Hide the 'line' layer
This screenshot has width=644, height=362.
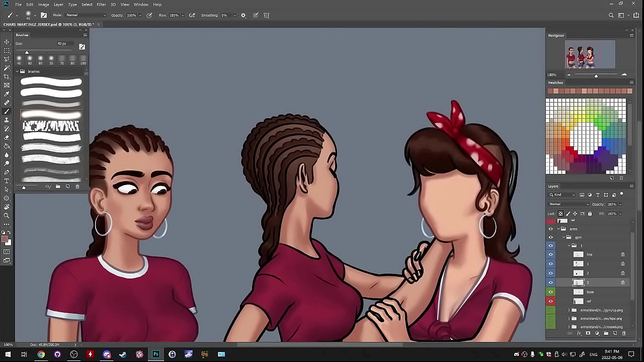click(550, 255)
